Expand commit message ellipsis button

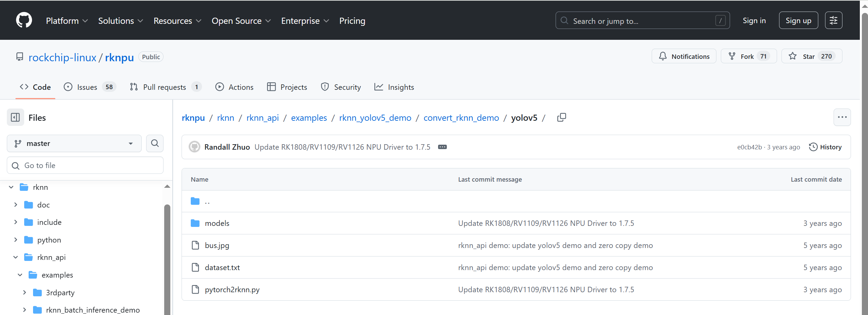click(x=442, y=147)
